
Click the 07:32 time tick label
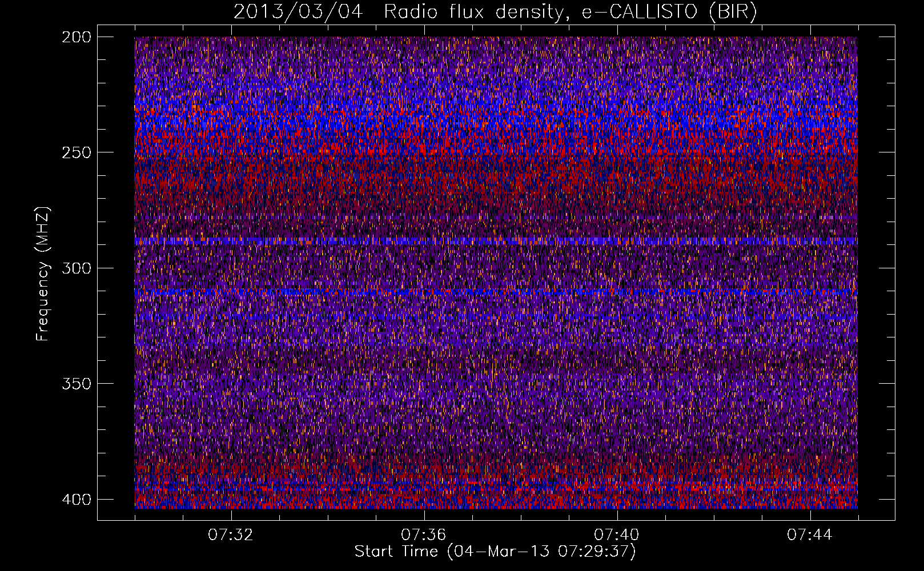point(231,535)
